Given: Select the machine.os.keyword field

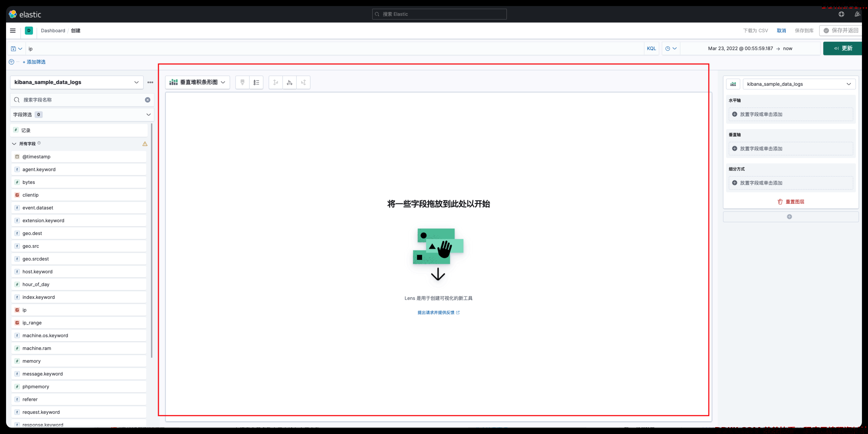Looking at the screenshot, I should (x=79, y=336).
